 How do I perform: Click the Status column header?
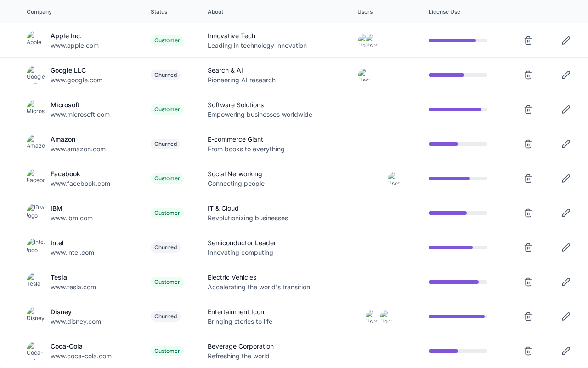(x=159, y=12)
